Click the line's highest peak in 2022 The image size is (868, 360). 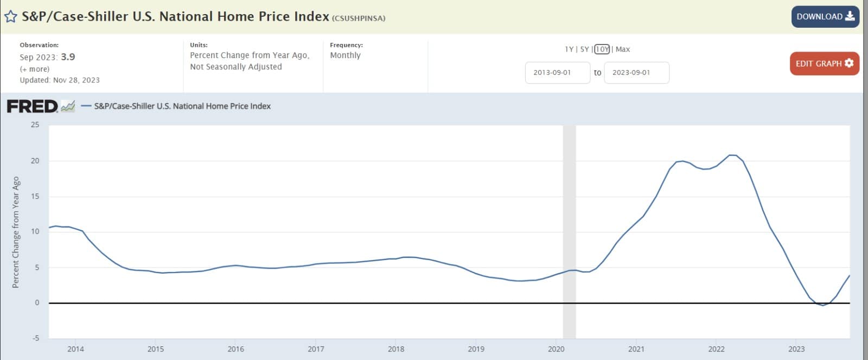pyautogui.click(x=732, y=155)
